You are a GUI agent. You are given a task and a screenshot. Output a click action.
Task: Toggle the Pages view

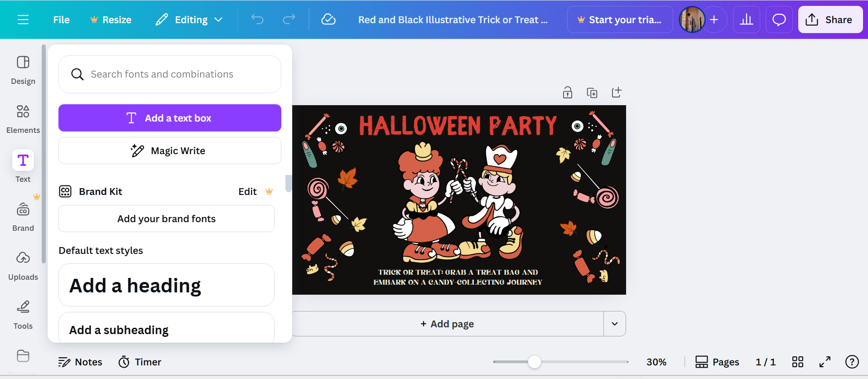pos(717,362)
